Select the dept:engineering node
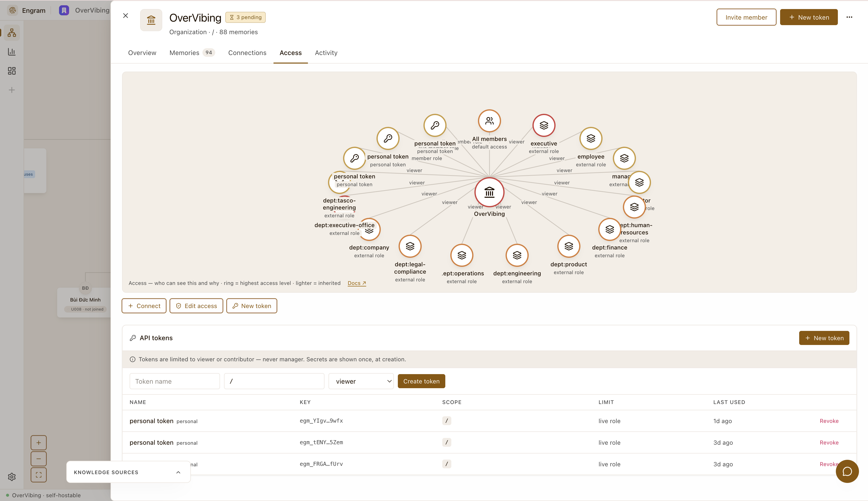The image size is (868, 501). [x=517, y=255]
